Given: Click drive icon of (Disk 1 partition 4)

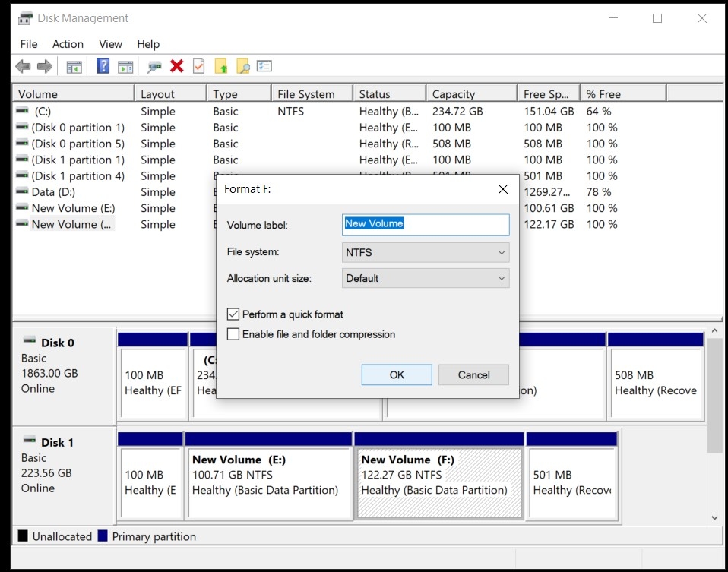Looking at the screenshot, I should point(22,175).
